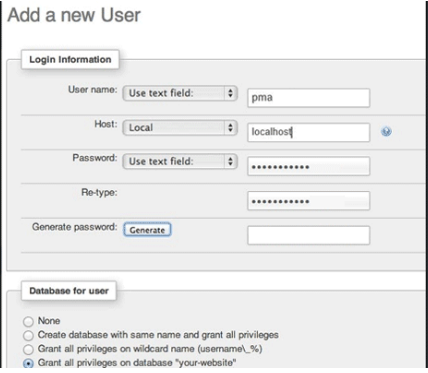Select Create database with same name option
The height and width of the screenshot is (373, 428).
click(x=28, y=335)
